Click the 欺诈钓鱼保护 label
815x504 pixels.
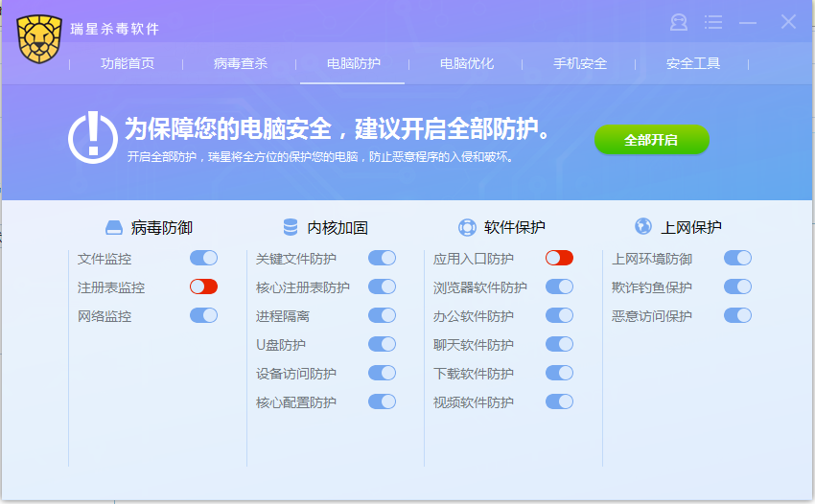pos(652,287)
